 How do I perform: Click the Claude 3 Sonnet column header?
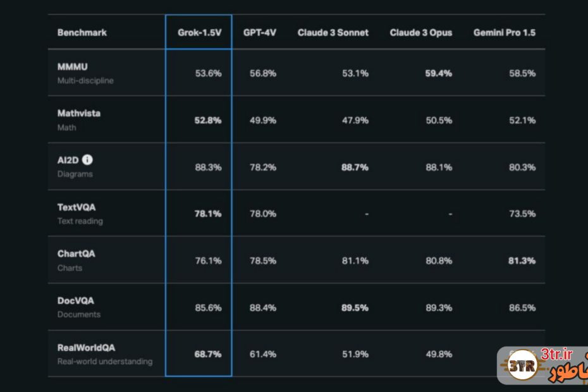point(333,32)
